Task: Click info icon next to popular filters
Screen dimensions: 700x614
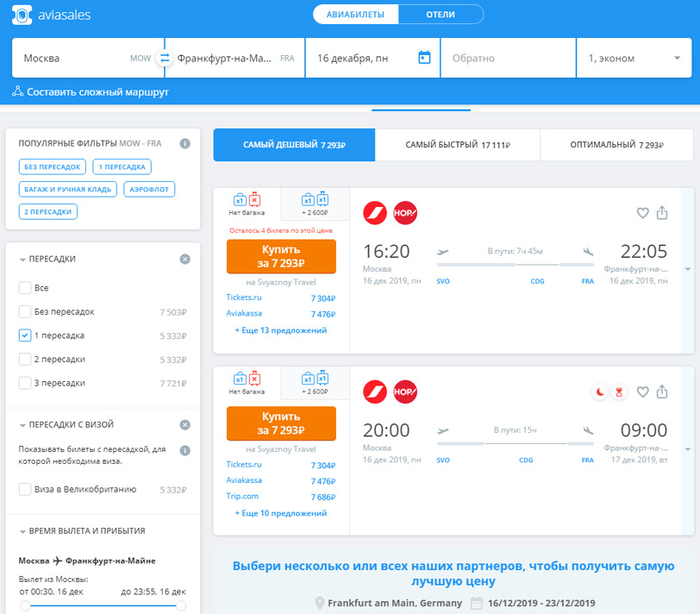Action: pos(184,144)
